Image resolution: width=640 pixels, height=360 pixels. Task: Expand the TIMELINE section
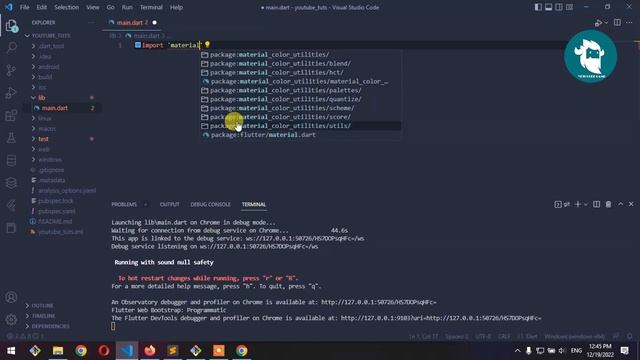point(43,316)
